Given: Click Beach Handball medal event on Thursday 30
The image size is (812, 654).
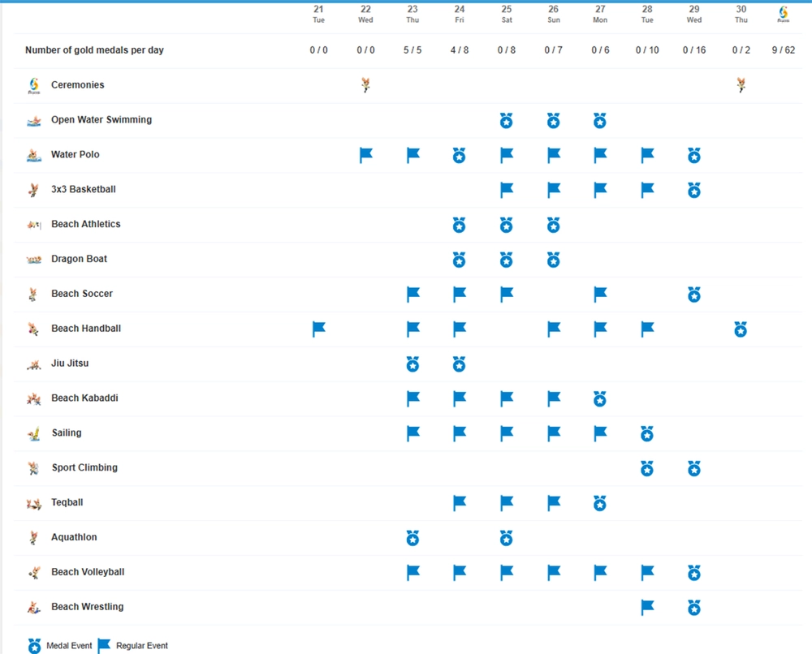Looking at the screenshot, I should click(x=741, y=329).
